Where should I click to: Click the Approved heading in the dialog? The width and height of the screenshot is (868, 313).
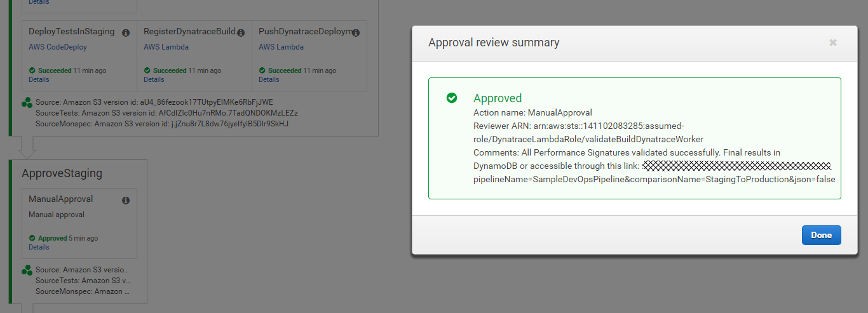pos(498,98)
